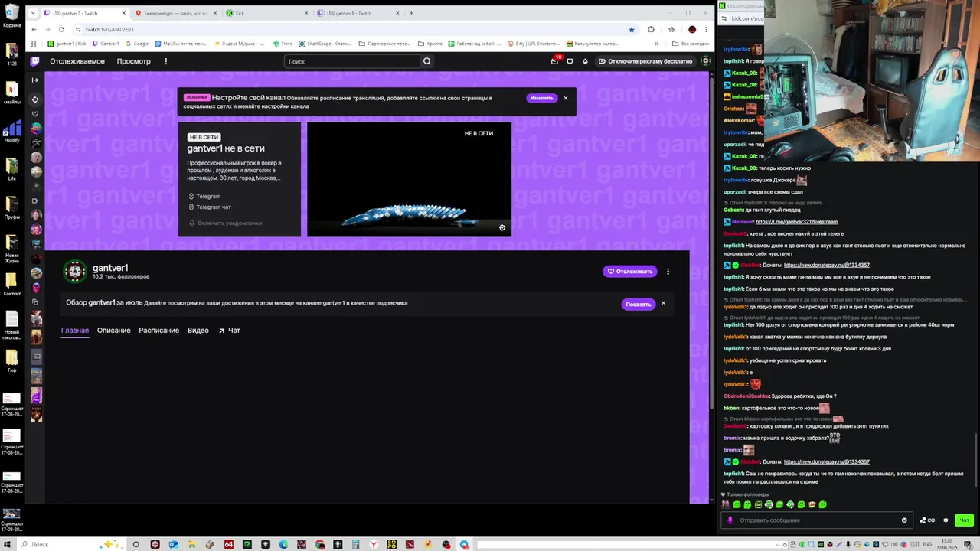Open player settings gear in offline video
Screen dimensions: 980x551
click(x=502, y=227)
